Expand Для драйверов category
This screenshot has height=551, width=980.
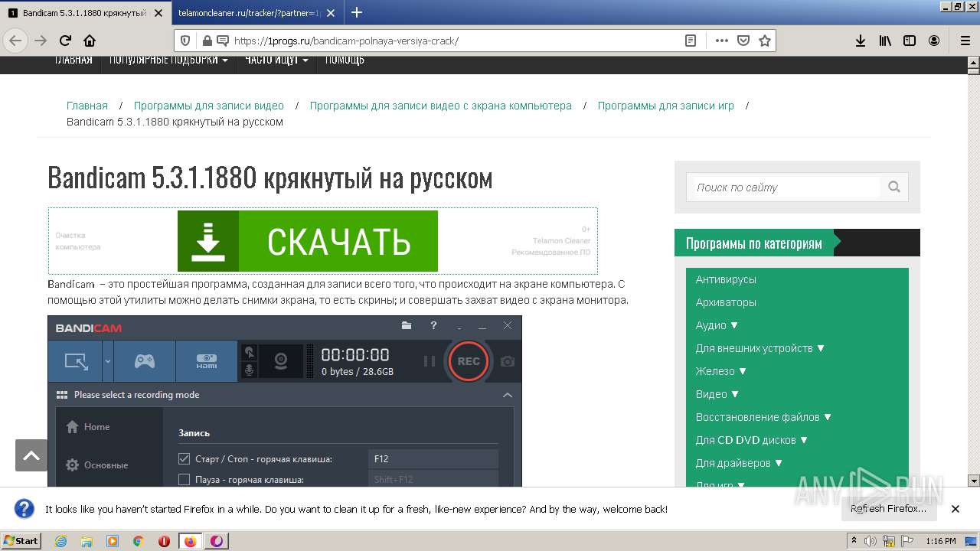pyautogui.click(x=740, y=463)
